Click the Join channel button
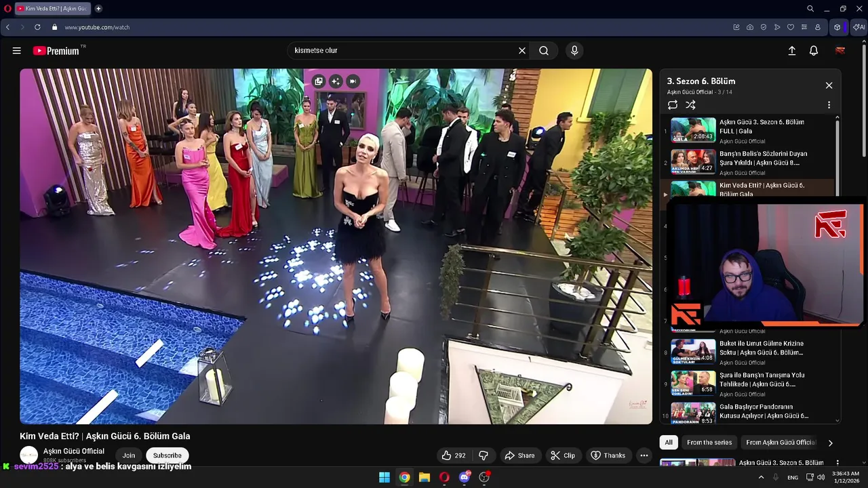 128,455
